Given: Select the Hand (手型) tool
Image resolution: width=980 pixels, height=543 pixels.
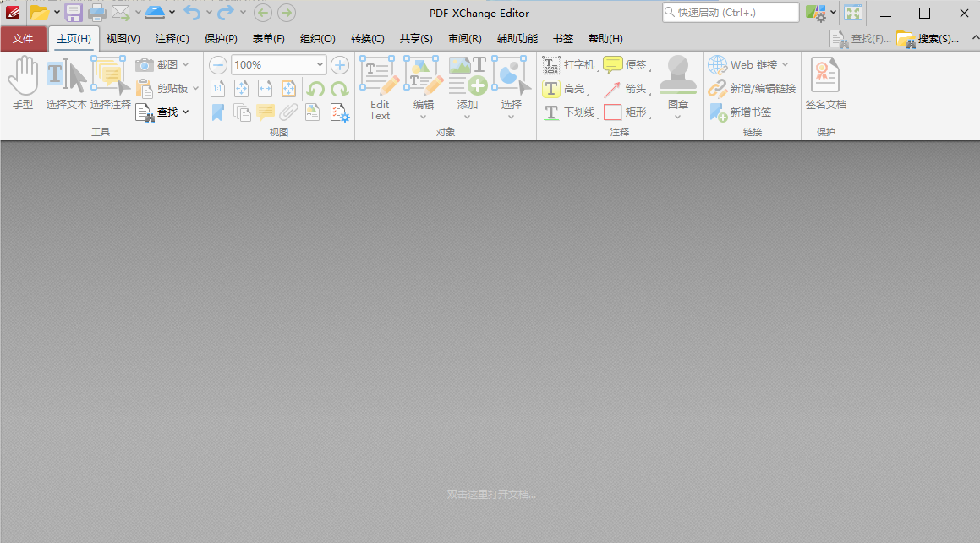Looking at the screenshot, I should click(x=23, y=83).
